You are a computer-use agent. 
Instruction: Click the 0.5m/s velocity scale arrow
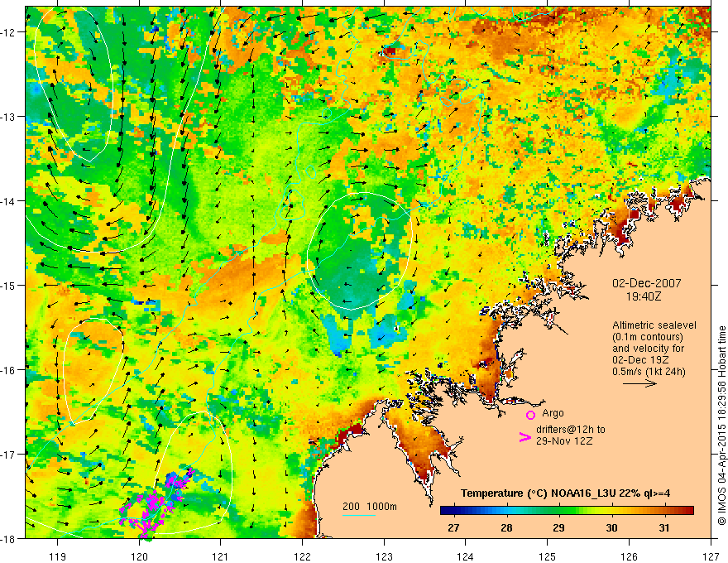639,383
